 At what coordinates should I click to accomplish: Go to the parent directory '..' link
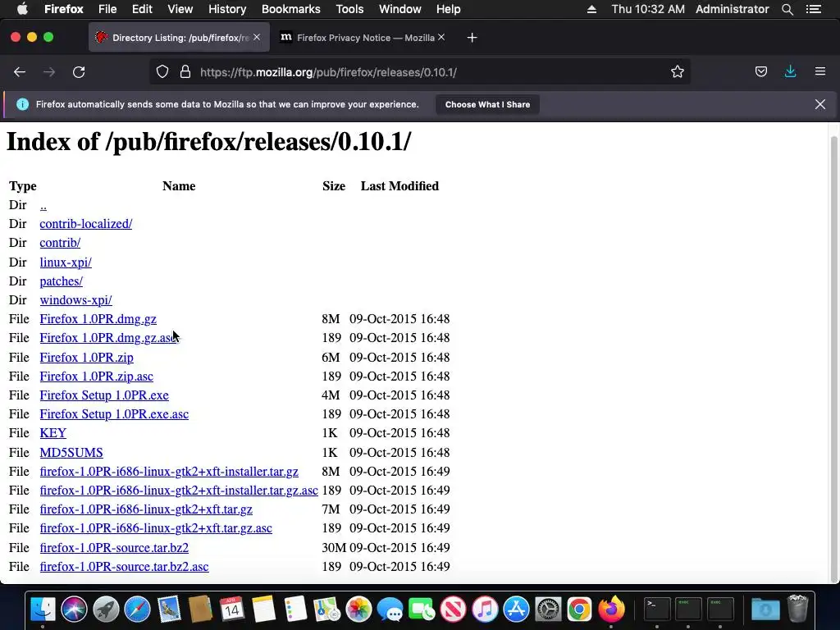[43, 205]
